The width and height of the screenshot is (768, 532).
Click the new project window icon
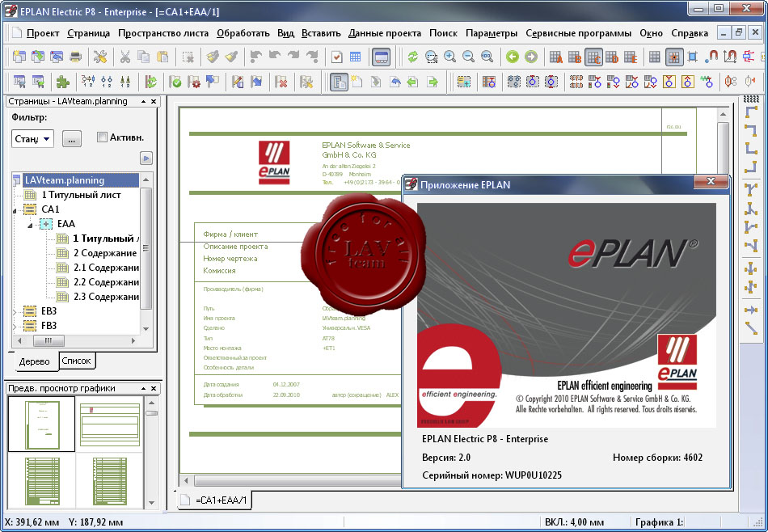click(19, 57)
